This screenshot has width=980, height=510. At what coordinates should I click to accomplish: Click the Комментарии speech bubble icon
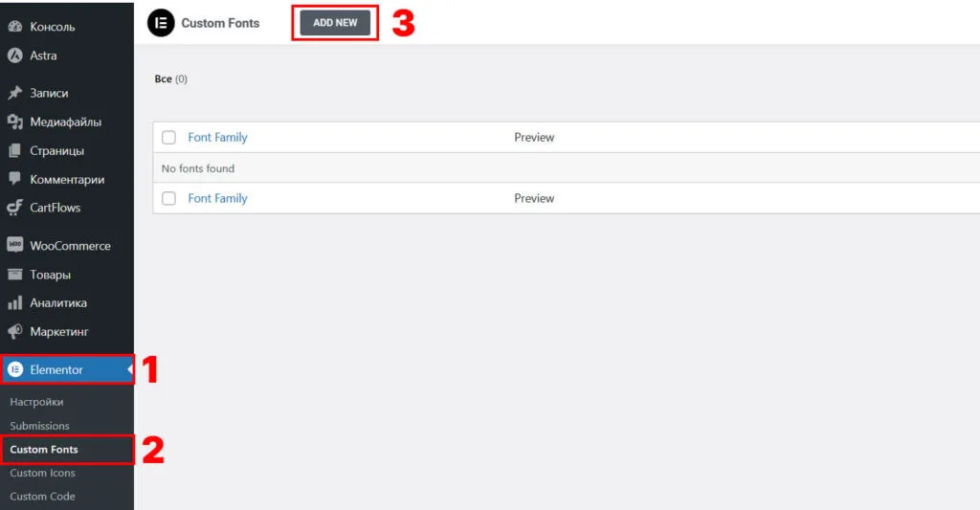coord(14,179)
